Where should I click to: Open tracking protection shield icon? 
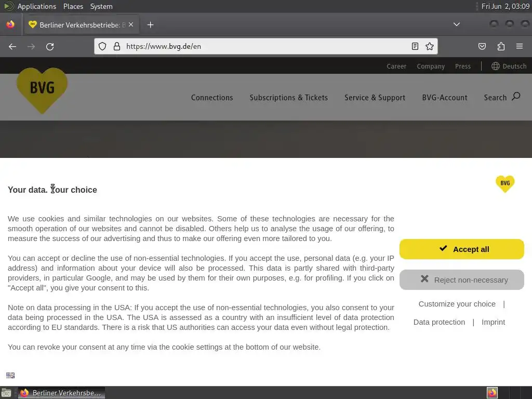[102, 46]
